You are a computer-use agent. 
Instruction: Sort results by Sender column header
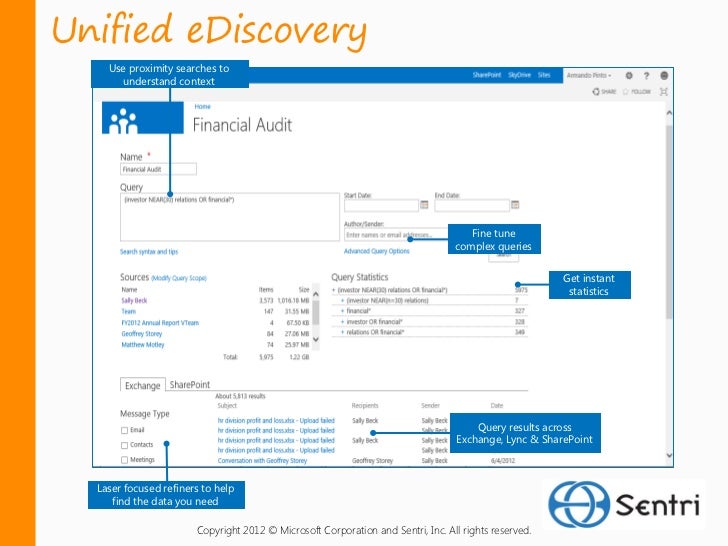[430, 405]
